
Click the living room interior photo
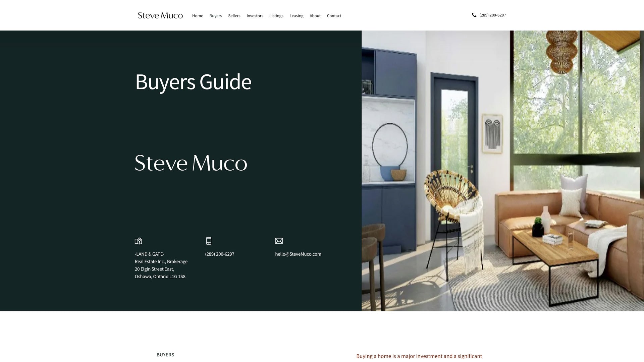coord(502,171)
